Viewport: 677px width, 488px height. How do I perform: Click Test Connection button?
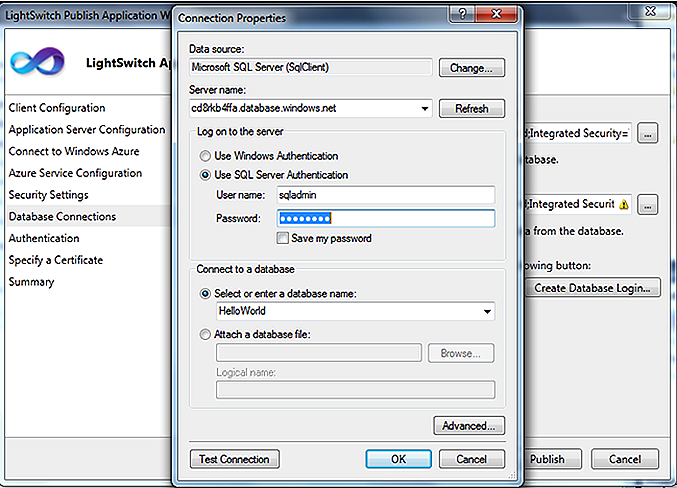[234, 459]
